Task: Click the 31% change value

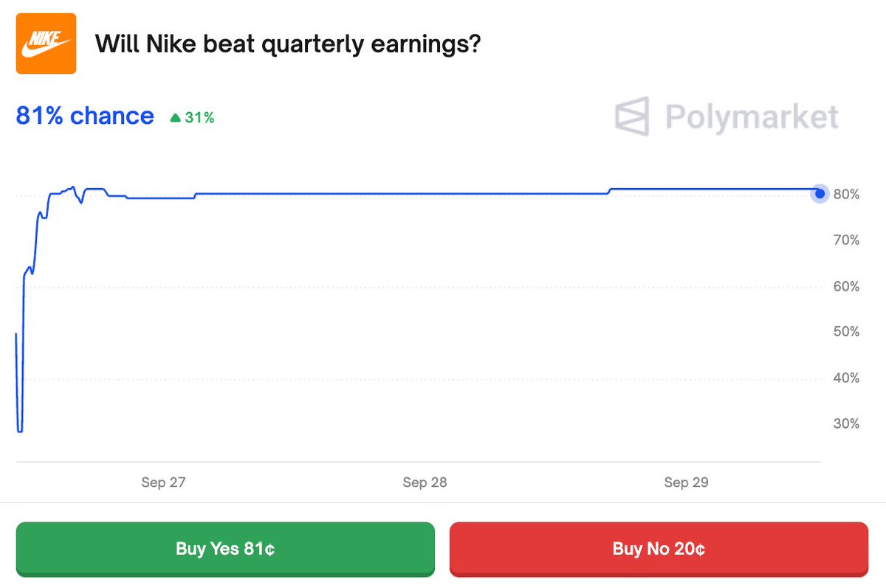Action: click(199, 117)
